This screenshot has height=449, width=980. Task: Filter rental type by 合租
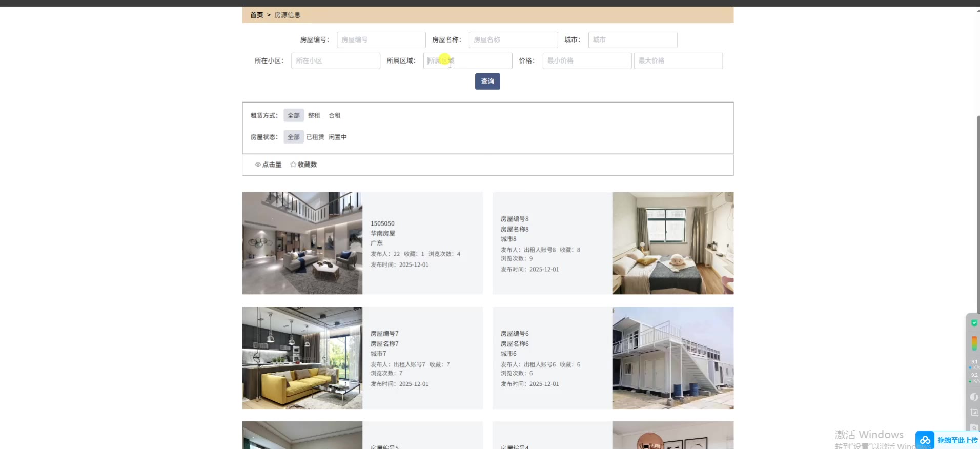click(335, 116)
